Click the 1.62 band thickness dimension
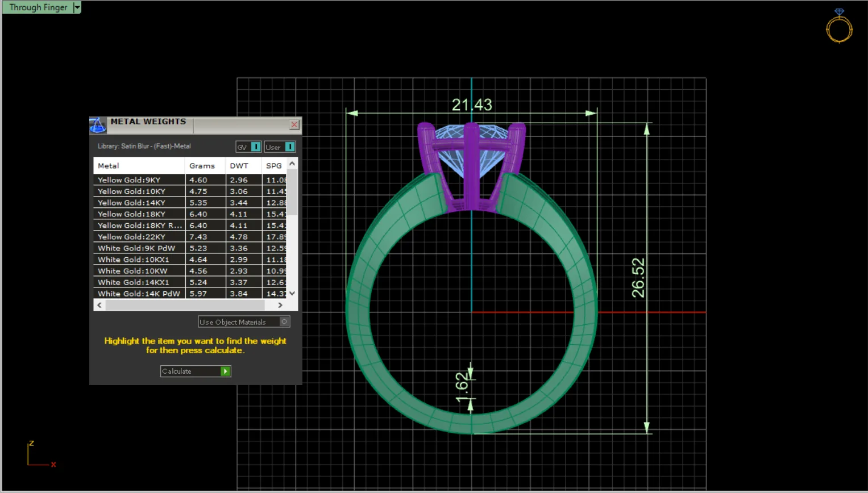 coord(462,387)
